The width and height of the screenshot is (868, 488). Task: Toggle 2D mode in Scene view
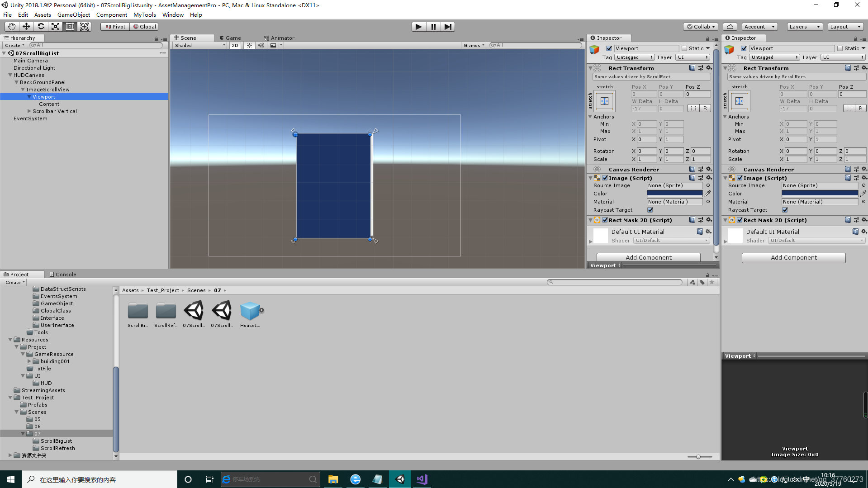[235, 45]
